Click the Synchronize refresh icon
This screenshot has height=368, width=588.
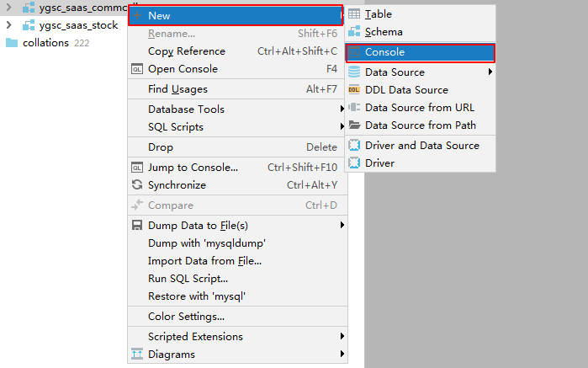coord(137,184)
